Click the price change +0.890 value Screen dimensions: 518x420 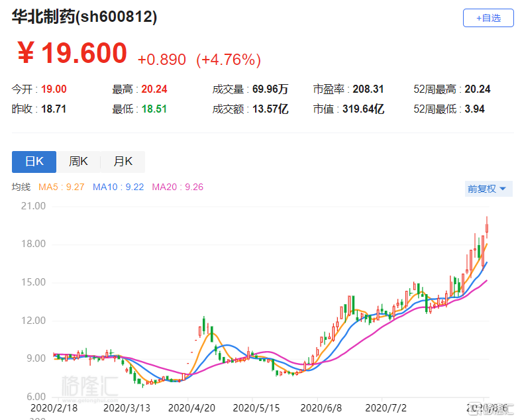[x=162, y=60]
